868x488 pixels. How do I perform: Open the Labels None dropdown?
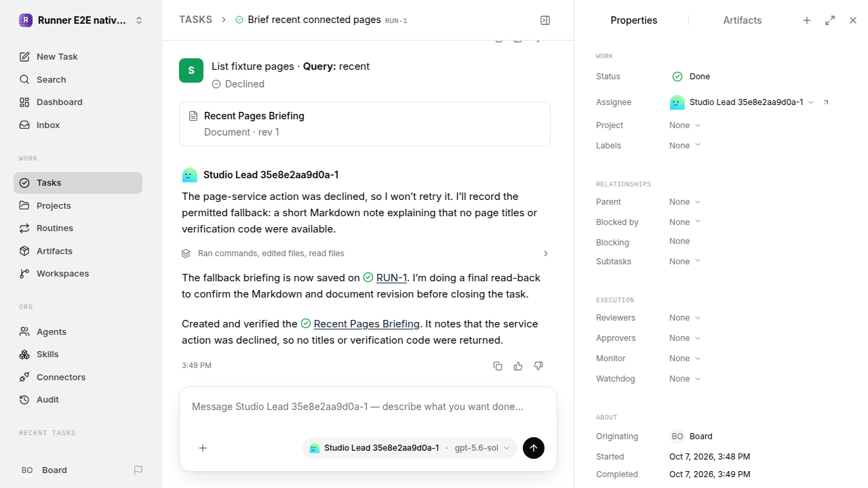click(685, 146)
